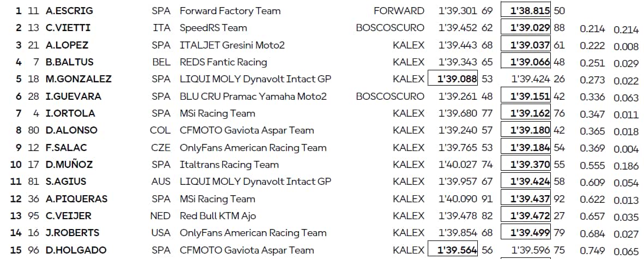Select rider F.SALAC
The height and width of the screenshot is (259, 644).
(66, 148)
